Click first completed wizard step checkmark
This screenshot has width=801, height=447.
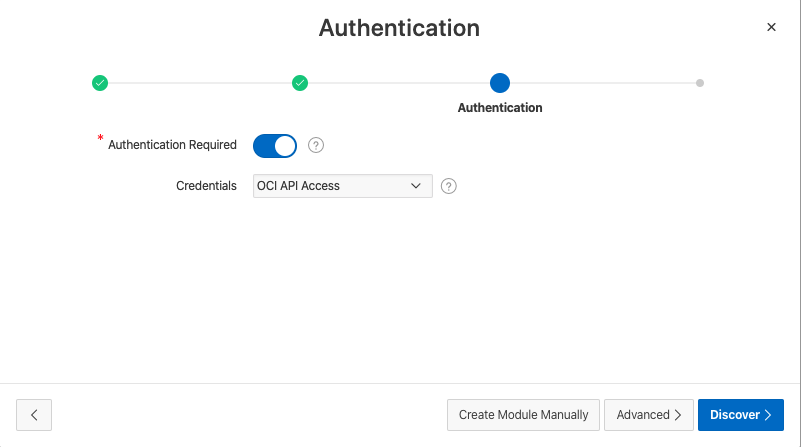click(x=100, y=83)
